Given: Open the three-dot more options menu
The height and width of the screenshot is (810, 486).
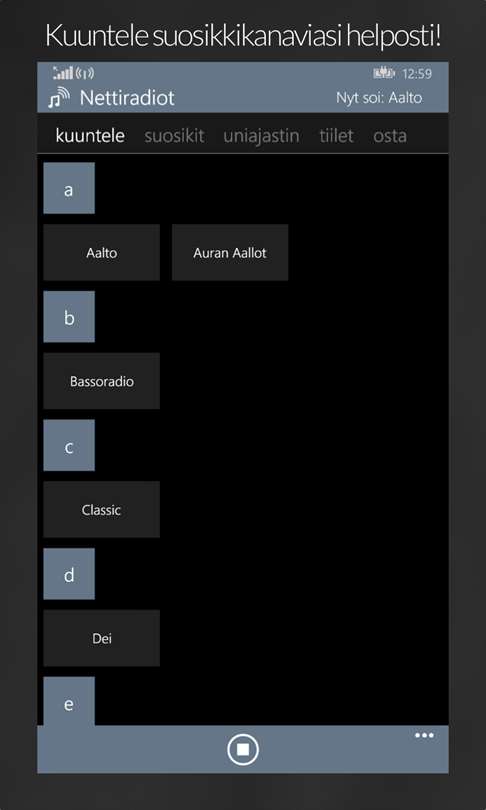Looking at the screenshot, I should 424,736.
